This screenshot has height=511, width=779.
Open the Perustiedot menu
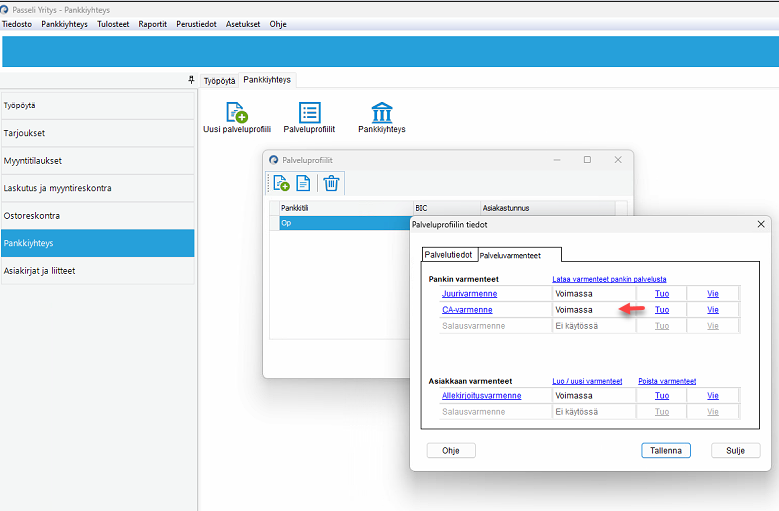click(x=196, y=24)
